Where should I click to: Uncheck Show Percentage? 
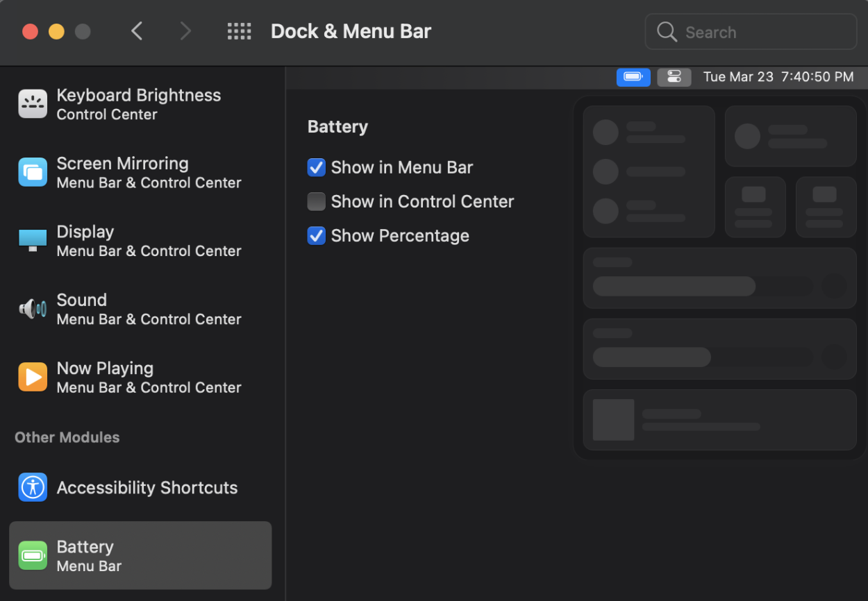[317, 236]
